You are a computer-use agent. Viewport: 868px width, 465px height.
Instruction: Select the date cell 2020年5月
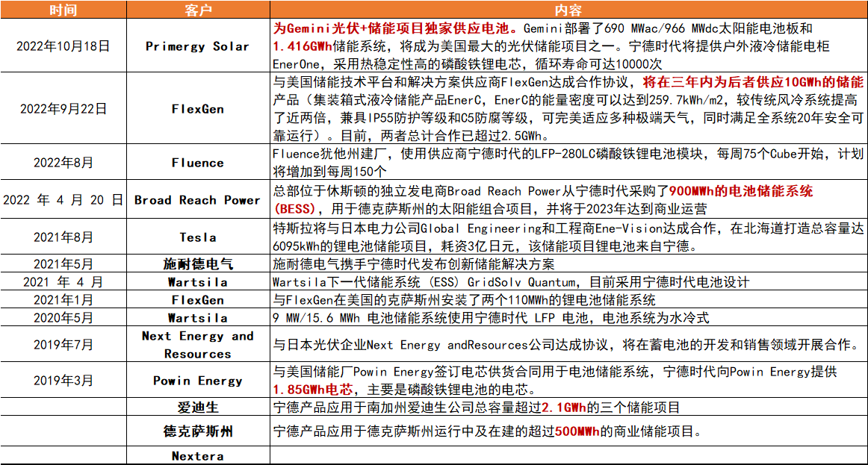point(63,317)
